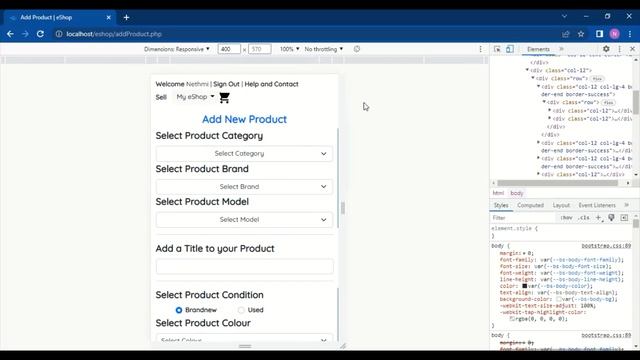This screenshot has height=360, width=640.
Task: Open a new browser tab
Action: click(126, 17)
